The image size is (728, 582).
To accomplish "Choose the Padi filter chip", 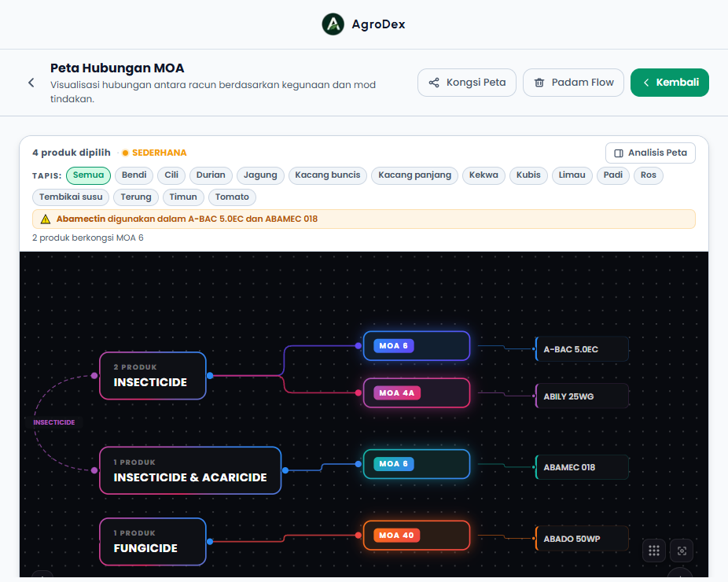I will (x=613, y=175).
